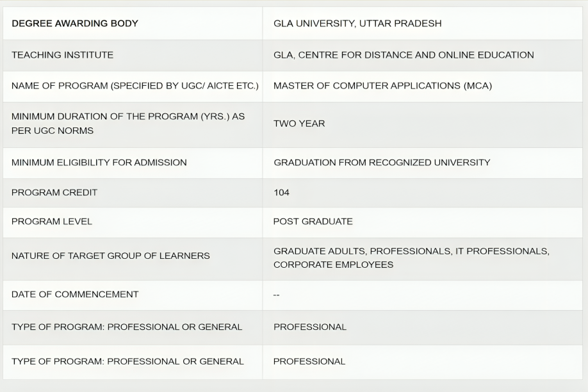Click the DATE OF COMMENCEMENT label

75,295
